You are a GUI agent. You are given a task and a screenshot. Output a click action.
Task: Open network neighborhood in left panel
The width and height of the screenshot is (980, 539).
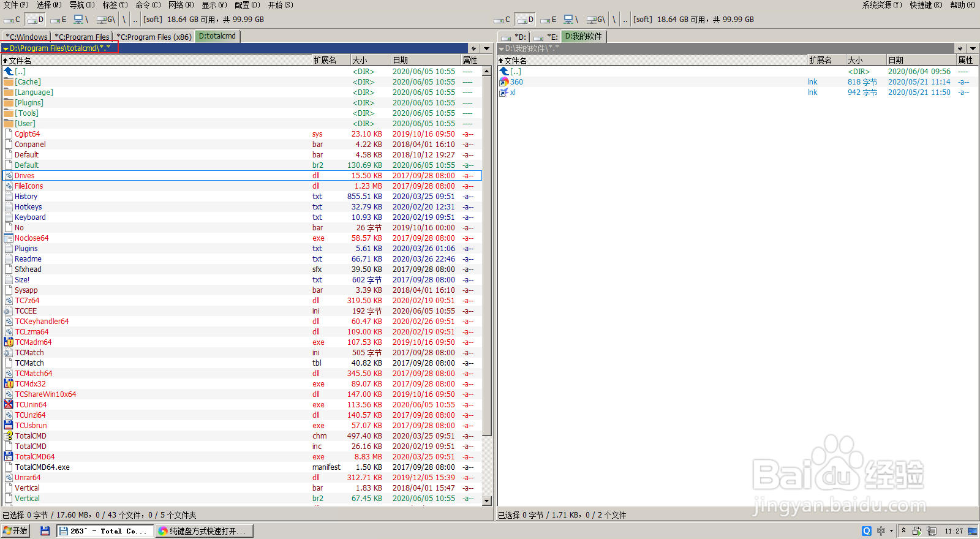(x=81, y=20)
